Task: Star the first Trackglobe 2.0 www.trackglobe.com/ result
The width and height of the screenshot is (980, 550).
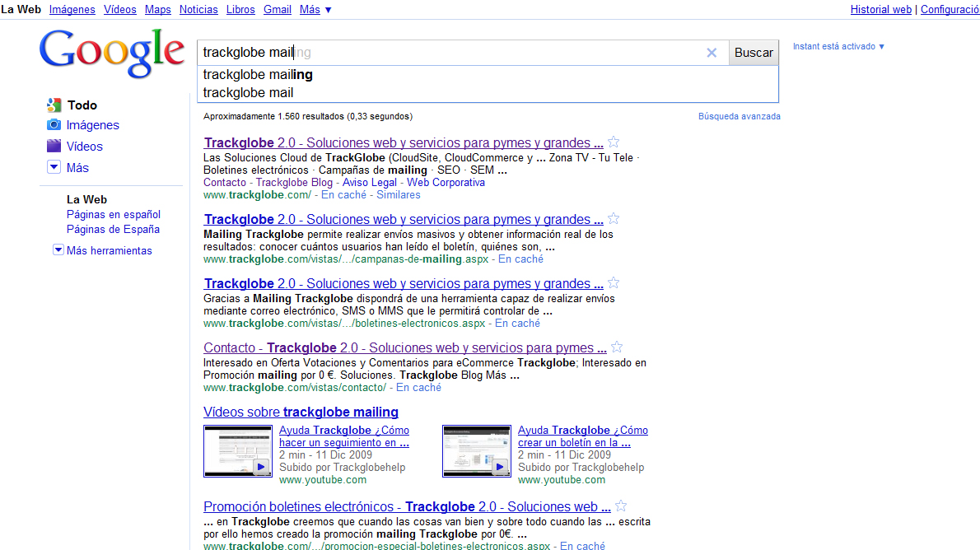Action: pos(614,142)
